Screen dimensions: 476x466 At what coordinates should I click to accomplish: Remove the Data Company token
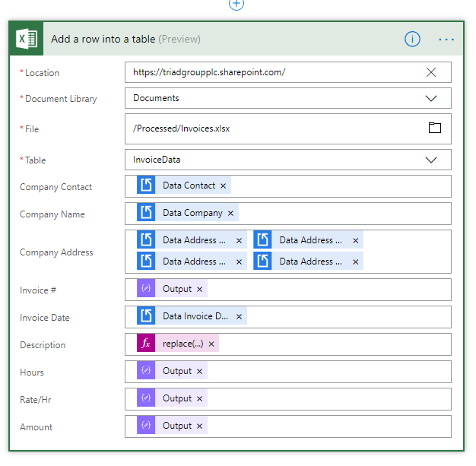click(x=230, y=214)
